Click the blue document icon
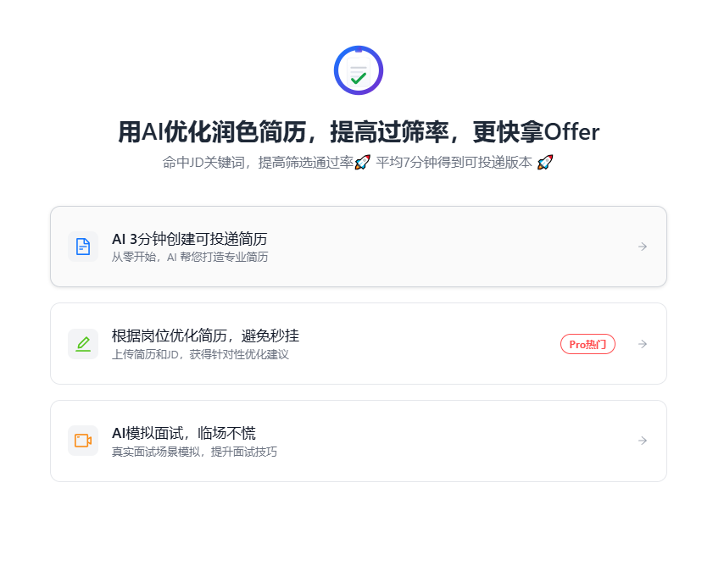 coord(83,247)
